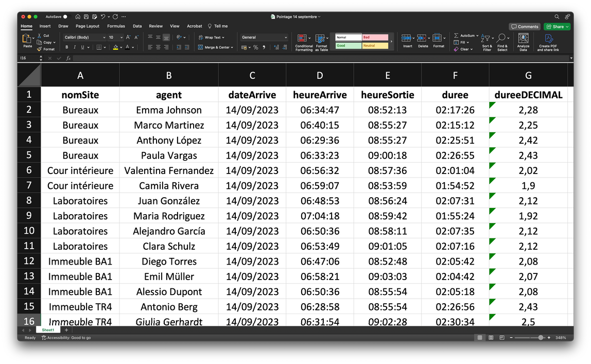
Task: Open the Comments pane button
Action: (x=525, y=27)
